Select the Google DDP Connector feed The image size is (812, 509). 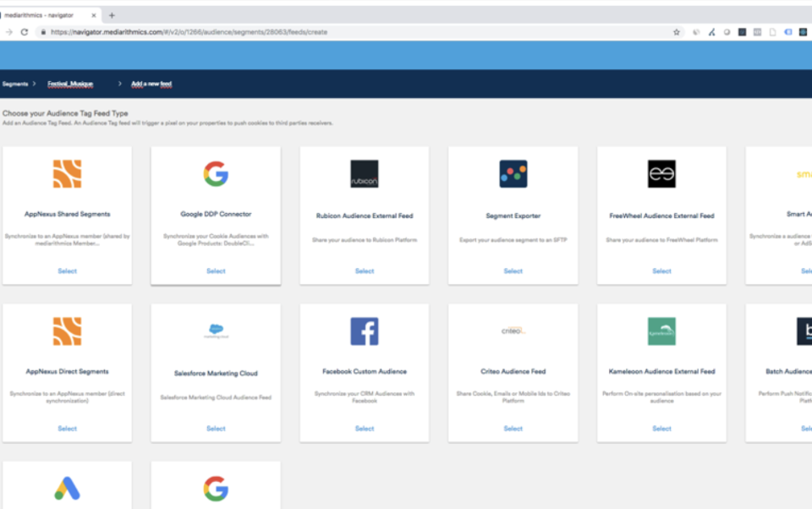216,271
